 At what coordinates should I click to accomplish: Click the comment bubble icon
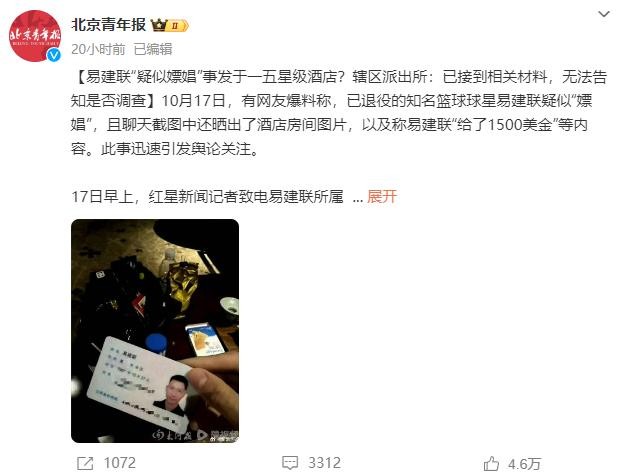click(290, 463)
